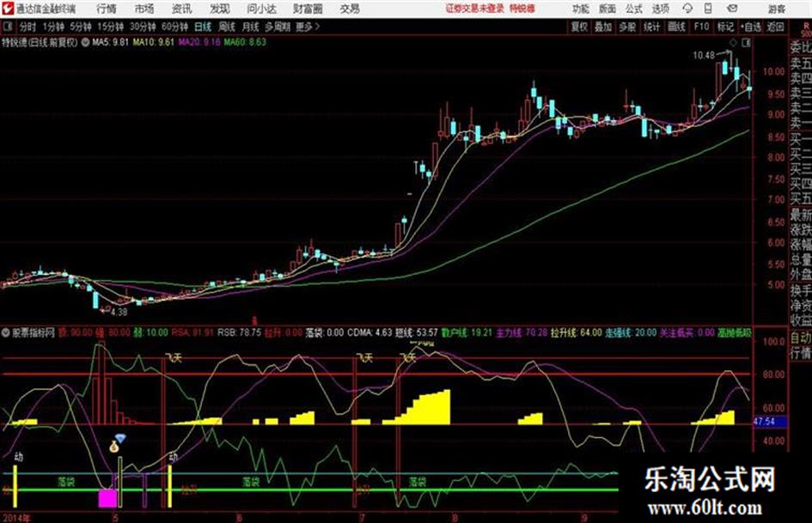Click the blue diamond signal icon
812x523 pixels.
[x=120, y=439]
